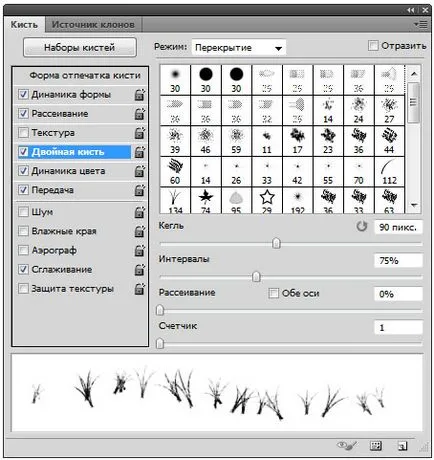The height and width of the screenshot is (460, 434).
Task: Toggle the Передача checkbox
Action: point(23,190)
